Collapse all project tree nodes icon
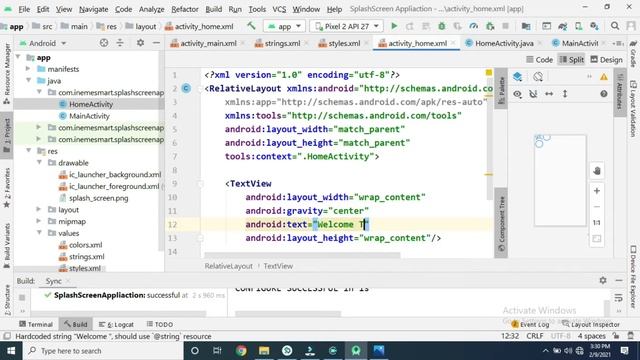 click(120, 42)
